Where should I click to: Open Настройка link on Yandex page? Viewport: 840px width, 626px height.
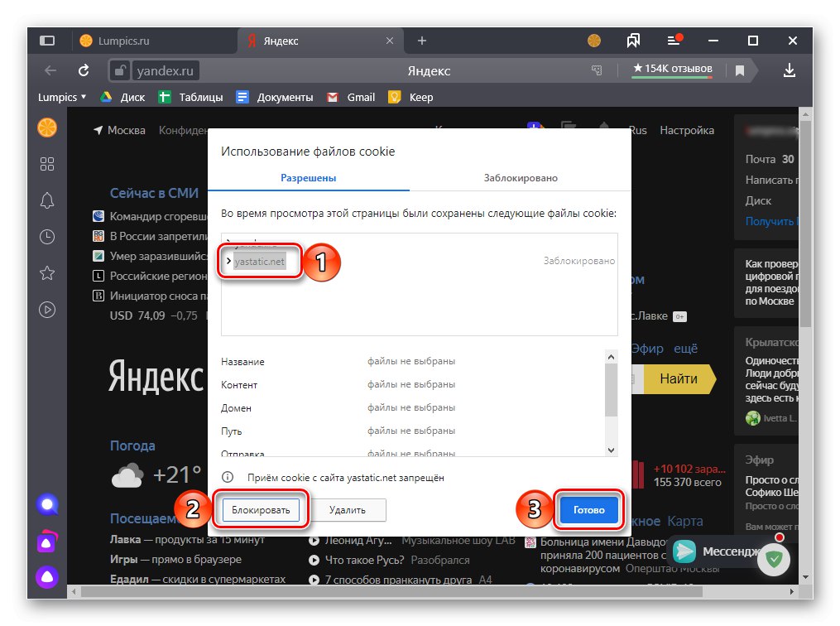coord(687,130)
